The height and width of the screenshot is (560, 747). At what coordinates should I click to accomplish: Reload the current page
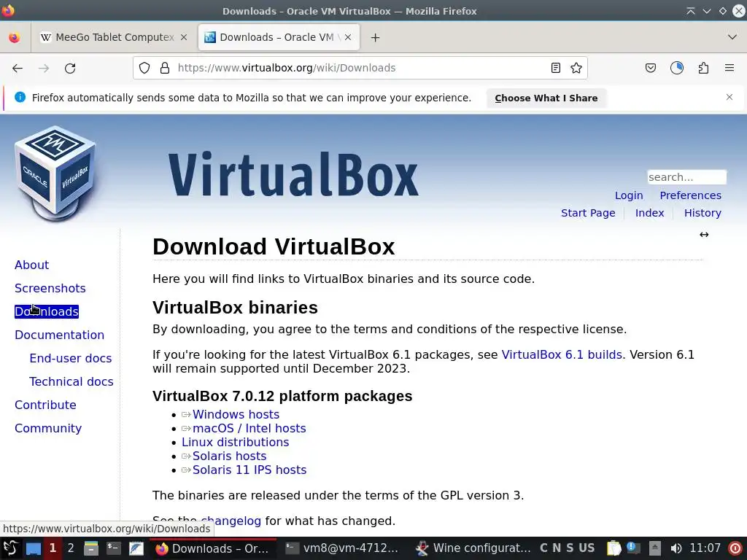pos(70,68)
